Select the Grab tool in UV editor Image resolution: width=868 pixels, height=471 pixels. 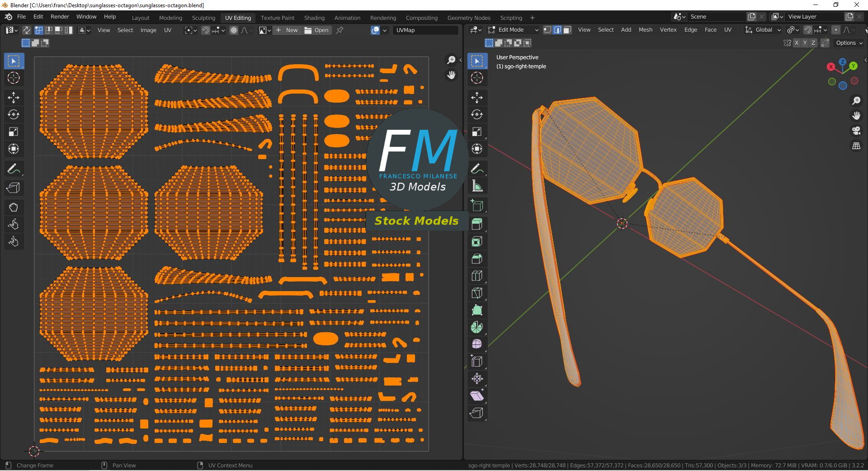tap(13, 207)
